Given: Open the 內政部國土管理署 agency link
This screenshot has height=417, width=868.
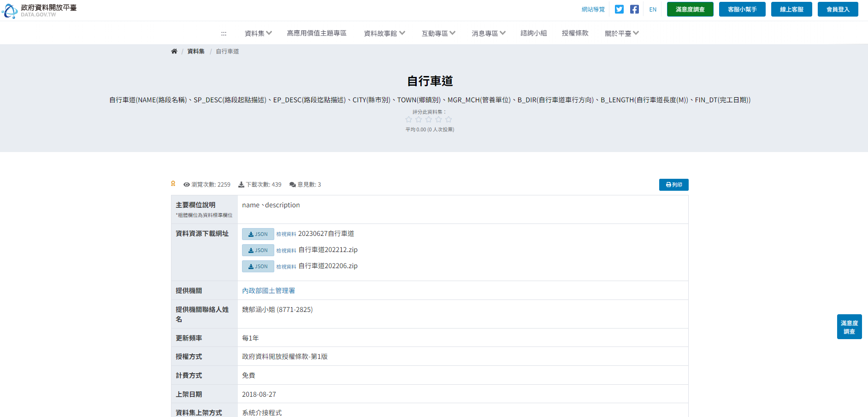Looking at the screenshot, I should coord(269,291).
